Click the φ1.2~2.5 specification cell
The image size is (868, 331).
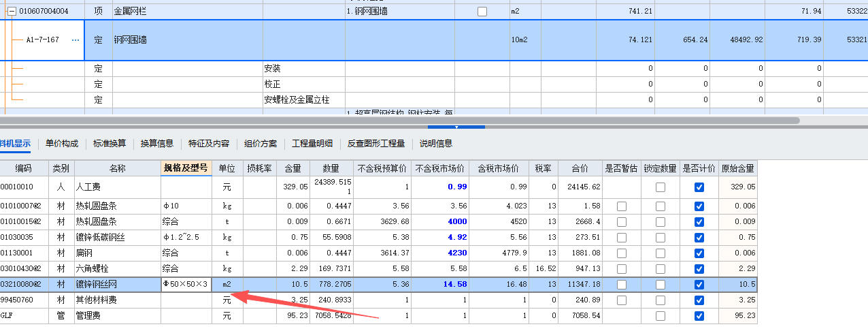pos(186,238)
